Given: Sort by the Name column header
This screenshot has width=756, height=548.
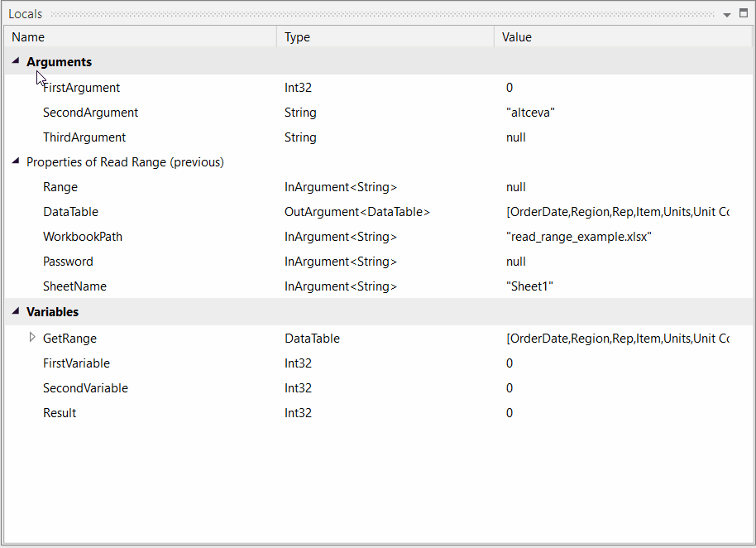Looking at the screenshot, I should pos(141,37).
